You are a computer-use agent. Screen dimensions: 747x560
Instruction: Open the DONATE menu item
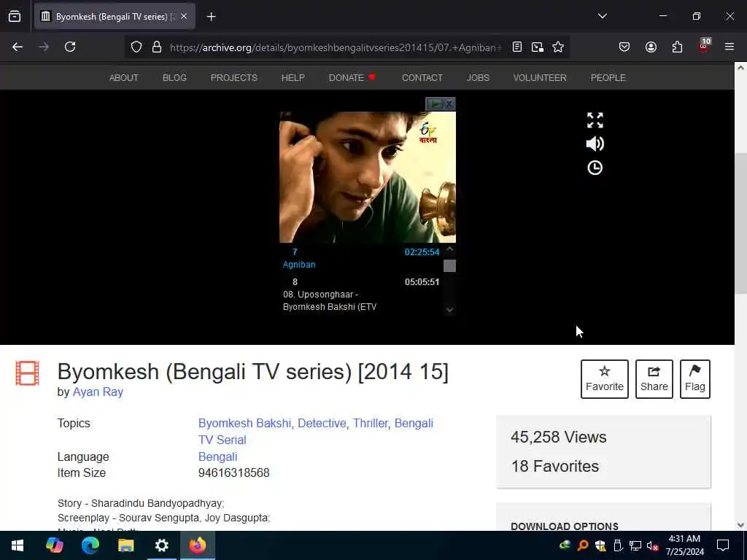click(352, 77)
